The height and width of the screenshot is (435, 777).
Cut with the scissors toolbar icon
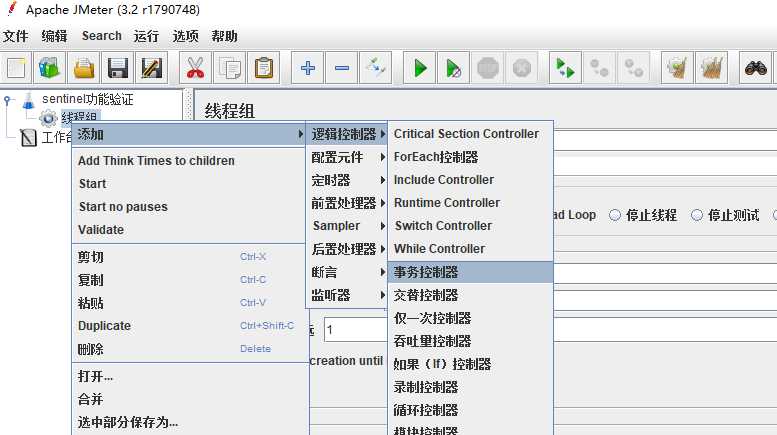tap(195, 67)
